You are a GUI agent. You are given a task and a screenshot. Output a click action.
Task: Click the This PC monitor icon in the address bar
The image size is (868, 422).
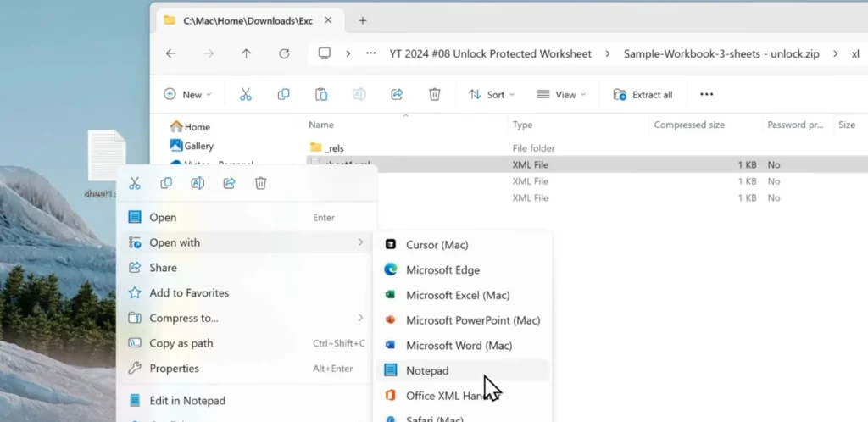click(x=325, y=53)
